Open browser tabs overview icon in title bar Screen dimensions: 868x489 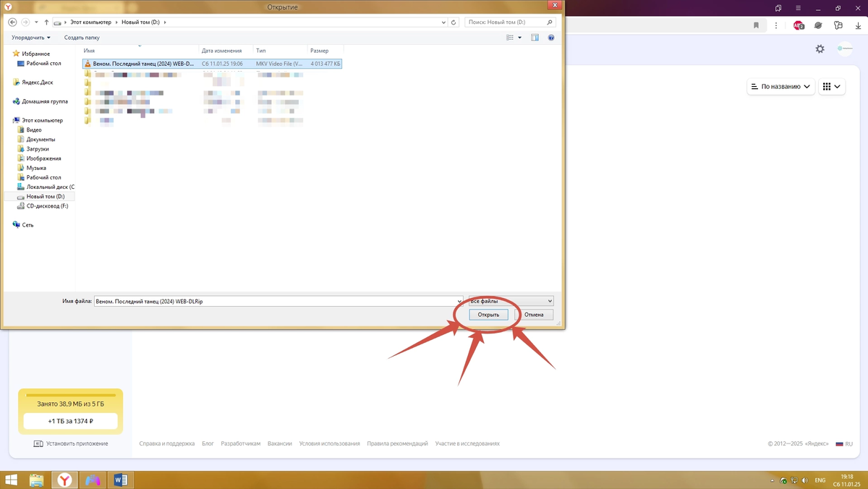coord(778,8)
